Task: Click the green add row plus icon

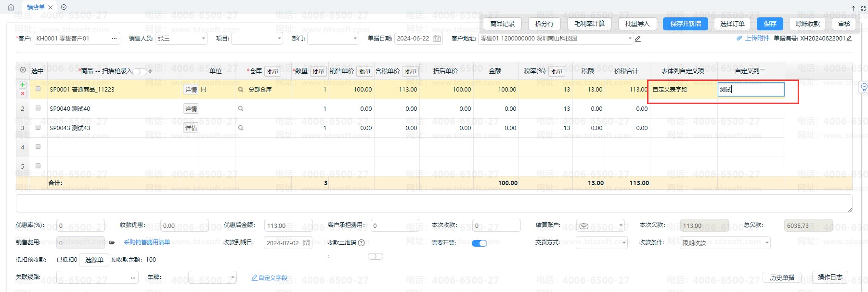Action: pos(22,85)
